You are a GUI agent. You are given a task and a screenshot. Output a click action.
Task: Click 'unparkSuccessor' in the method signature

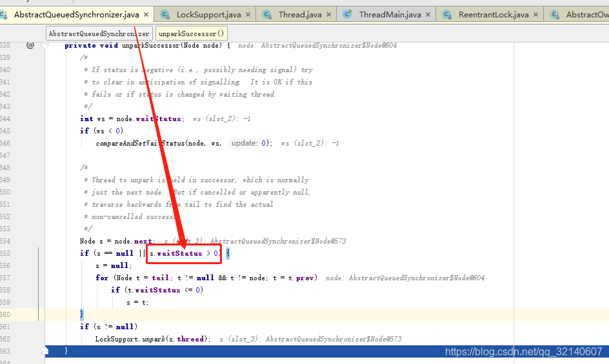pos(151,45)
